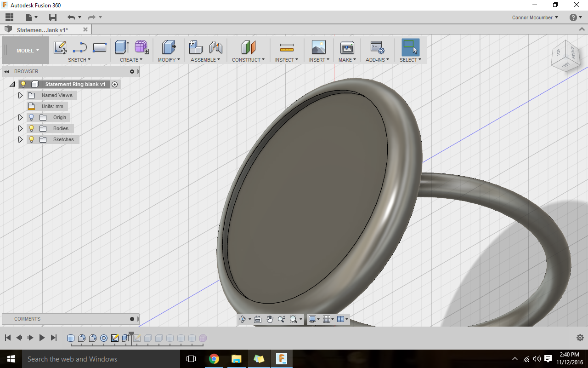This screenshot has width=588, height=368.
Task: Expand the Bodies folder
Action: click(20, 128)
